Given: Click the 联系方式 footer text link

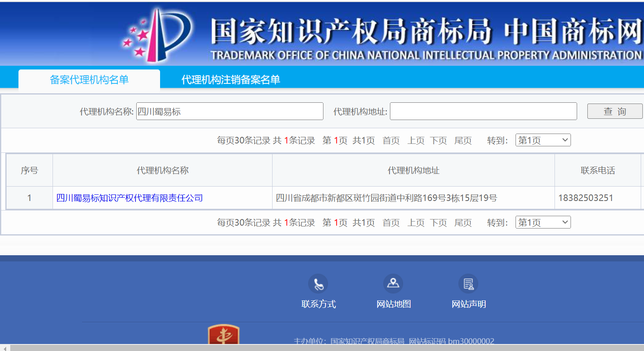Looking at the screenshot, I should tap(319, 304).
